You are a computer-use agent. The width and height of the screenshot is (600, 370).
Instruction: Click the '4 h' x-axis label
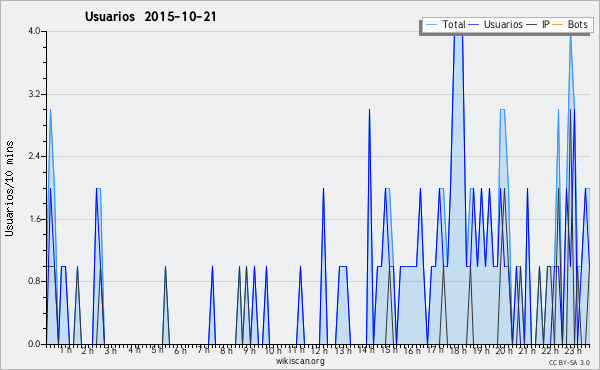click(x=134, y=350)
